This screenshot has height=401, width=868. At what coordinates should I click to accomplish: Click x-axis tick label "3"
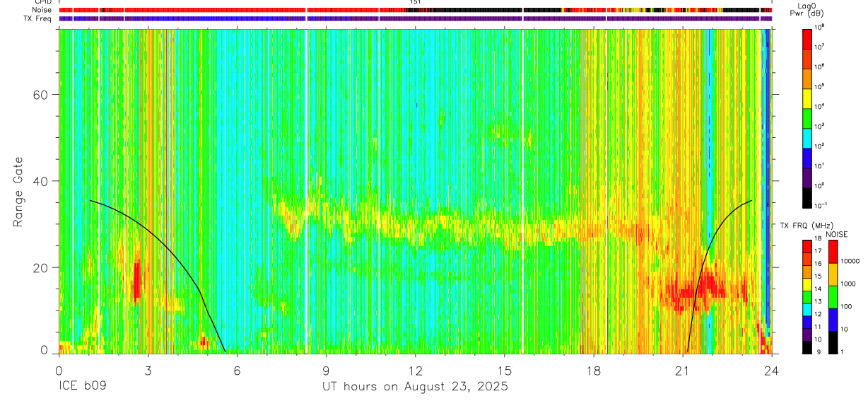[x=148, y=371]
